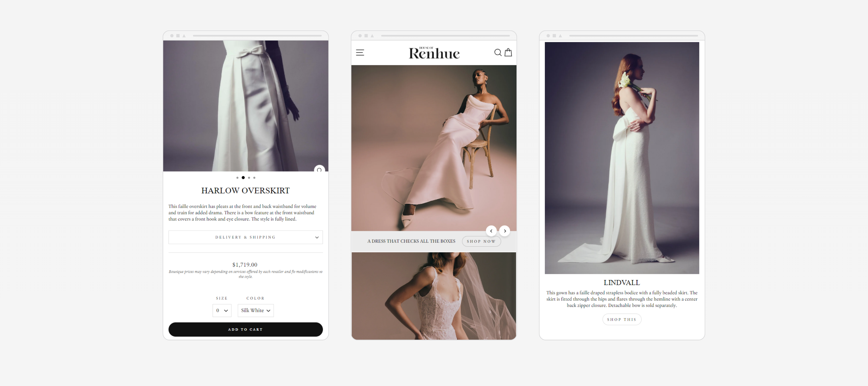Click Shop Now next to the dress banner
Viewport: 868px width, 386px height.
tap(481, 241)
